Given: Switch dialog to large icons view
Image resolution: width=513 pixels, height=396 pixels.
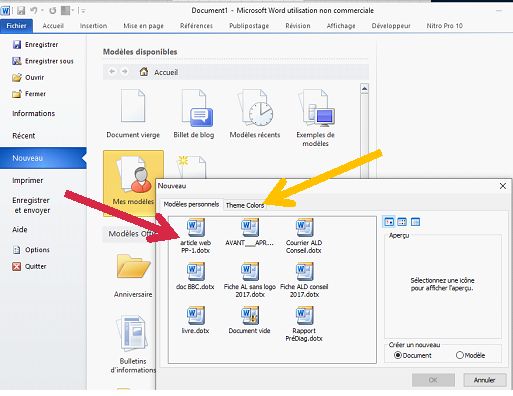Looking at the screenshot, I should (x=389, y=222).
